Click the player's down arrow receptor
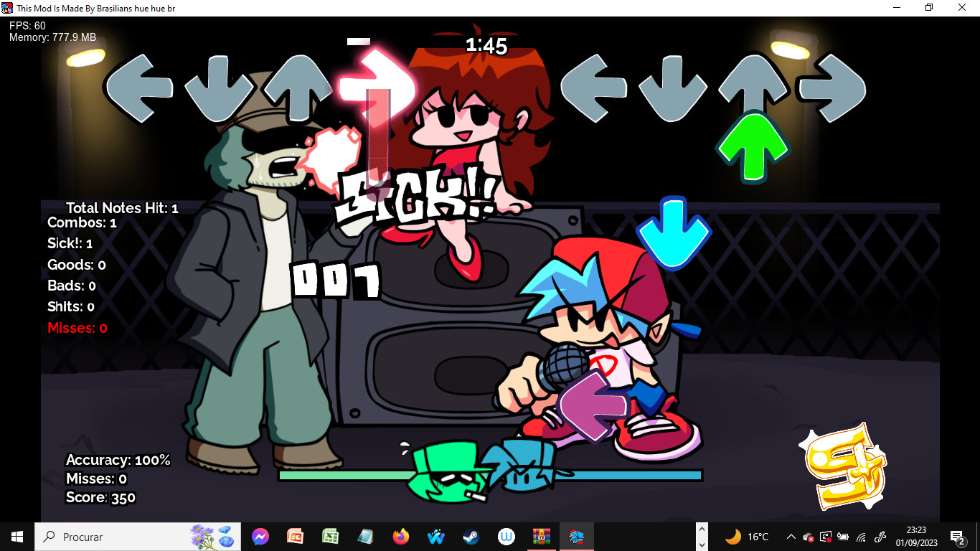This screenshot has height=551, width=980. 672,88
